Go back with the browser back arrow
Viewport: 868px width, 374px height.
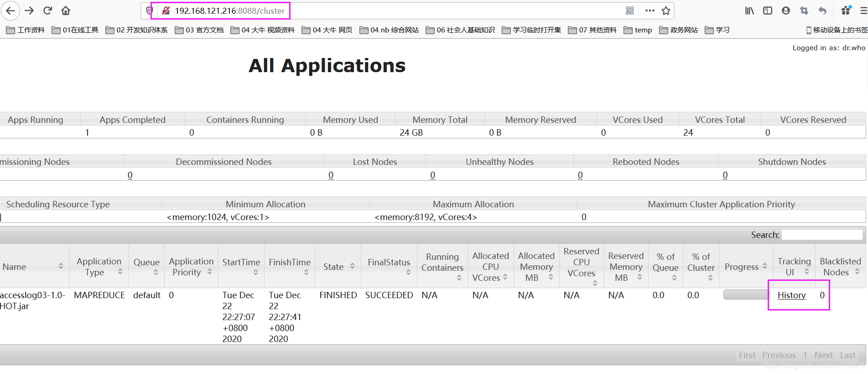point(10,11)
